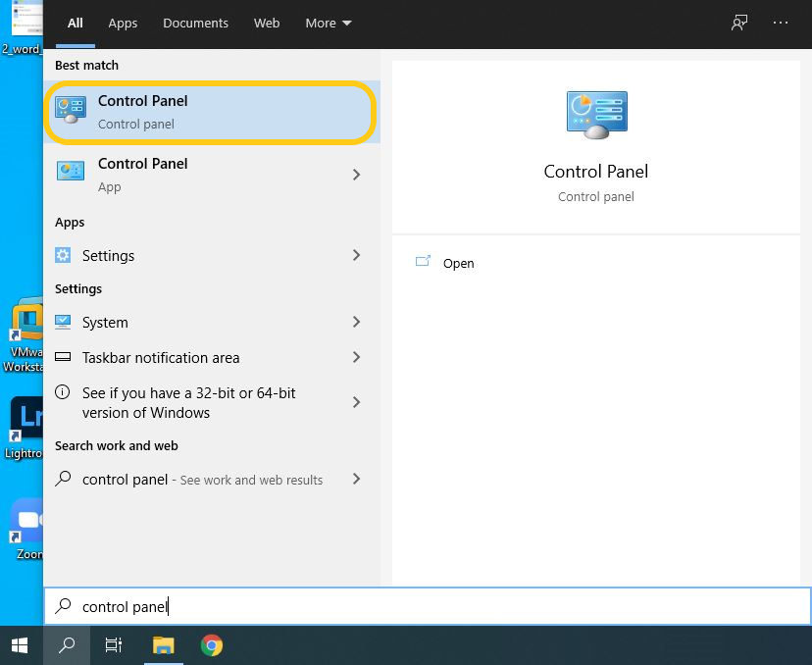Click the Control Panel App result icon
The width and height of the screenshot is (812, 665).
pyautogui.click(x=71, y=171)
